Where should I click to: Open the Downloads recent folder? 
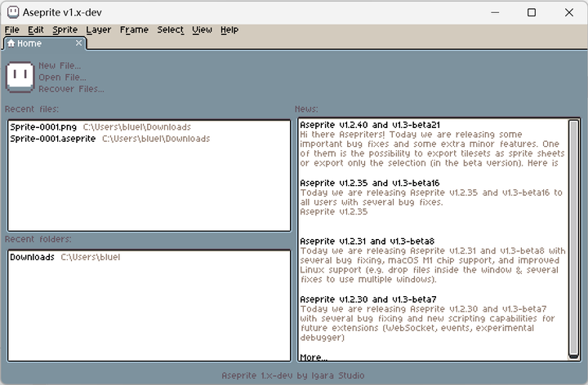coord(32,257)
